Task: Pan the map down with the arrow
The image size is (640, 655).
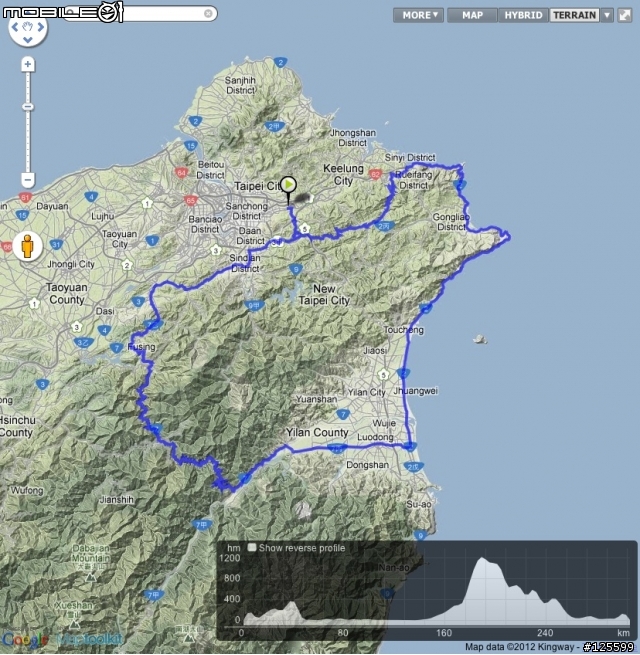Action: 28,40
